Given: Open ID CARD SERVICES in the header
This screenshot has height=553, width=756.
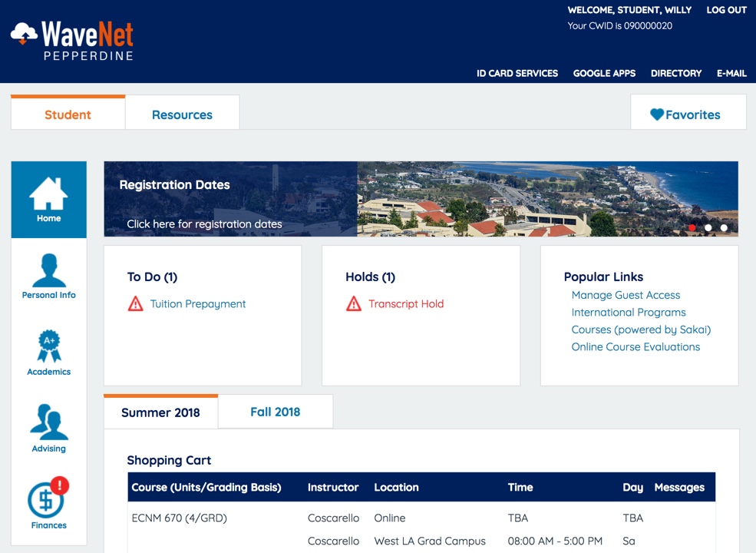Looking at the screenshot, I should 517,73.
